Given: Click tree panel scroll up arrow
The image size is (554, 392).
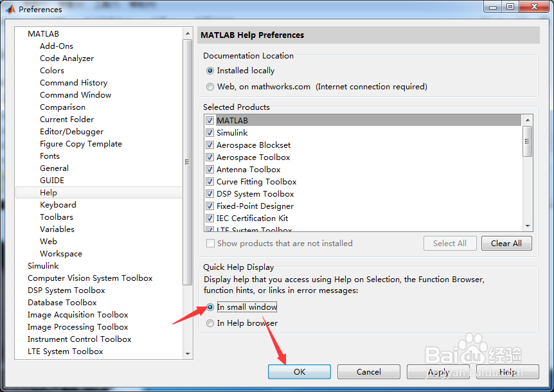Looking at the screenshot, I should tap(188, 33).
